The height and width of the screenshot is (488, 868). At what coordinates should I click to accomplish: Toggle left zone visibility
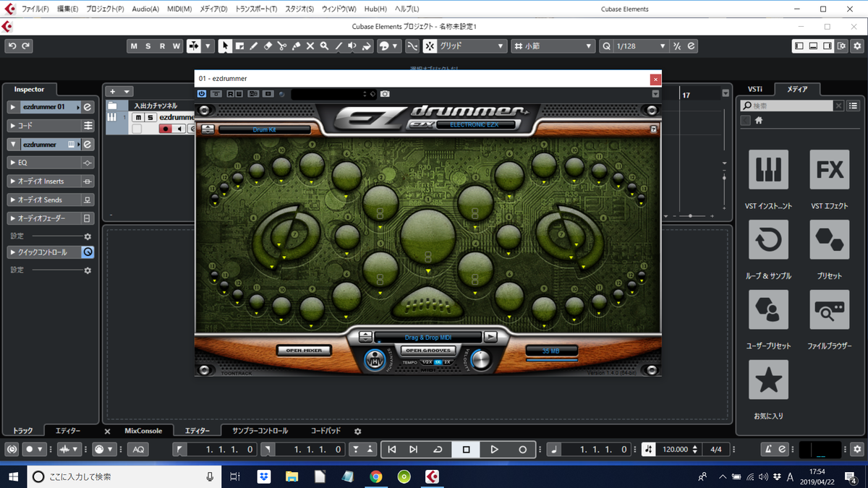point(799,46)
